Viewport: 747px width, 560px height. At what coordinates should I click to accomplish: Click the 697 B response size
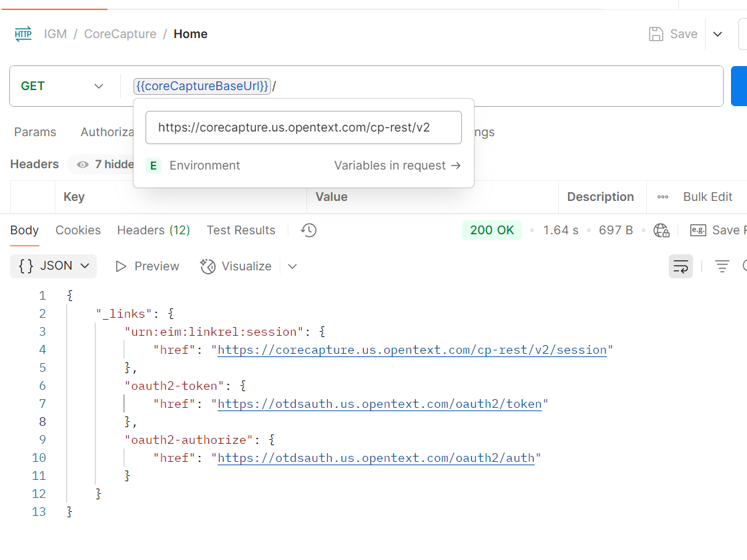pos(615,230)
